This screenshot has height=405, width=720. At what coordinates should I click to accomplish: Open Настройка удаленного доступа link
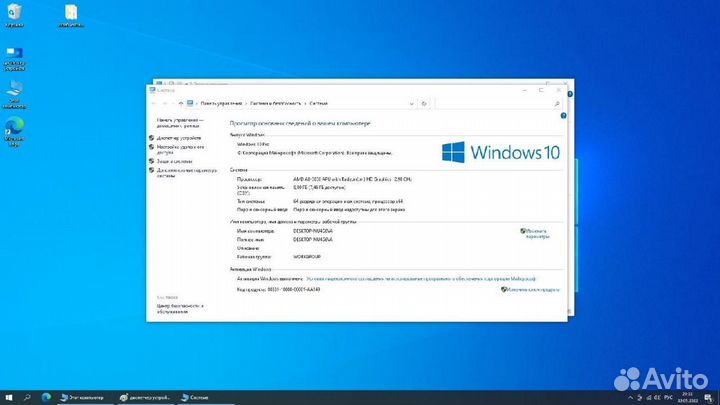pyautogui.click(x=180, y=149)
